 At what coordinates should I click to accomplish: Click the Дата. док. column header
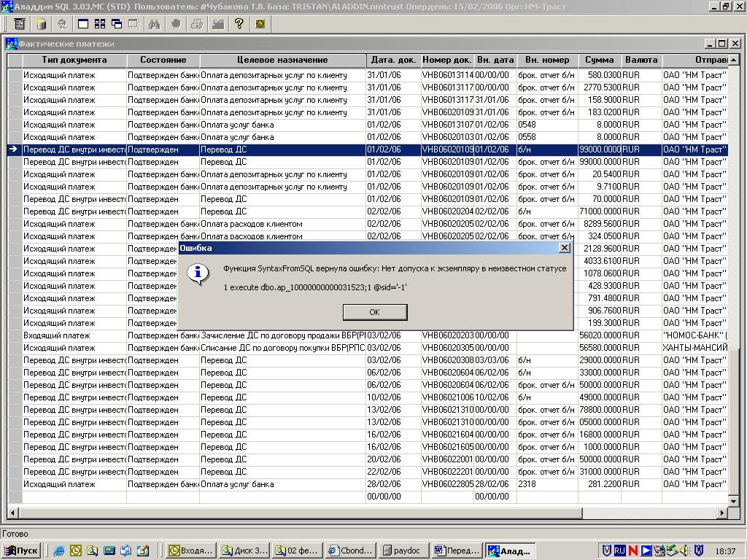coord(393,61)
